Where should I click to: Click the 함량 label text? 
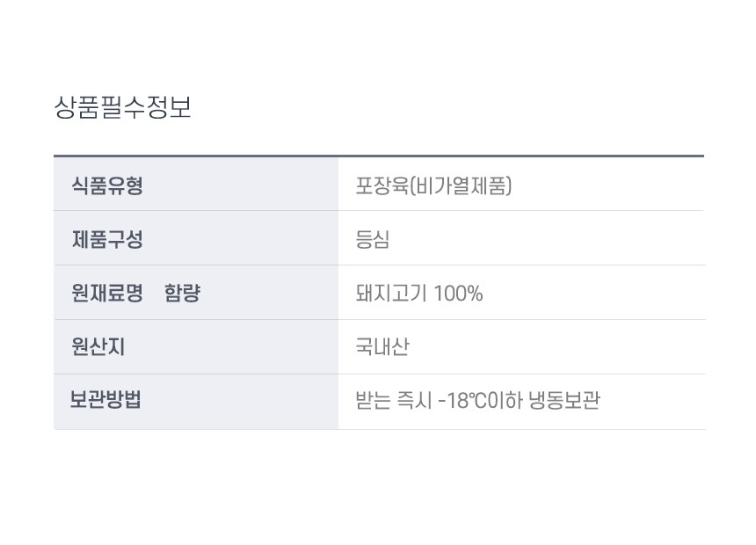tap(182, 294)
